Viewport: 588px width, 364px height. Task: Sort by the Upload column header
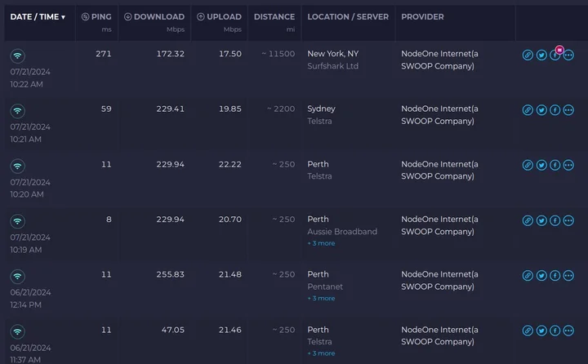tap(217, 17)
